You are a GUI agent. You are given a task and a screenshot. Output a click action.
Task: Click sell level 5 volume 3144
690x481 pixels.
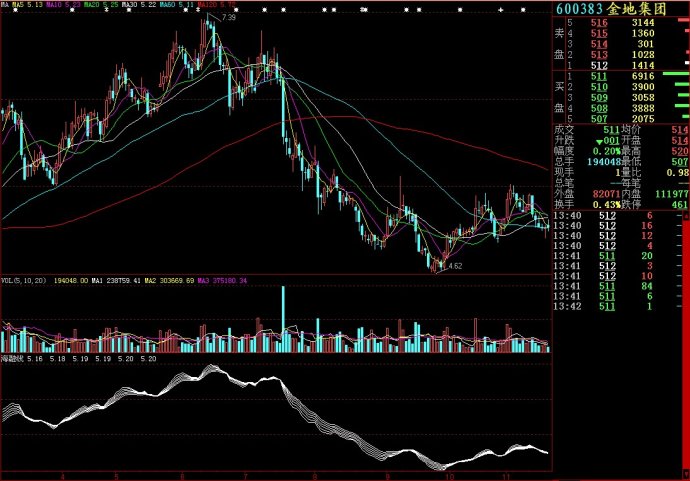click(643, 23)
